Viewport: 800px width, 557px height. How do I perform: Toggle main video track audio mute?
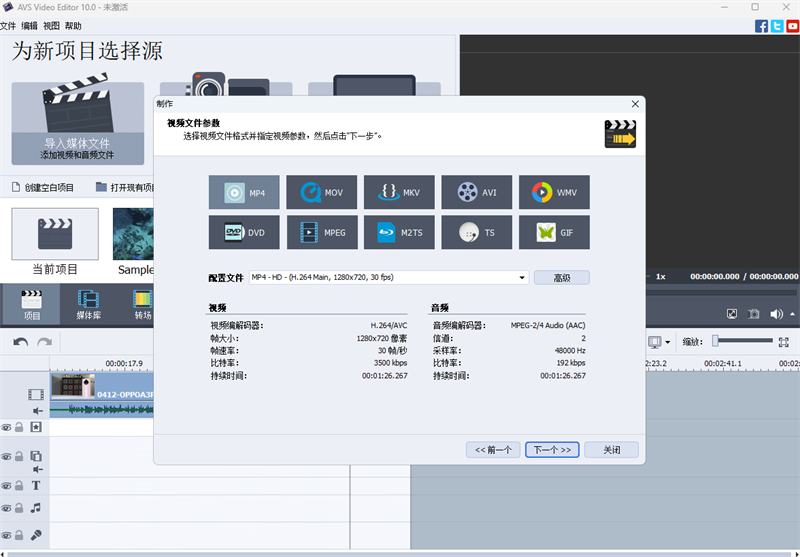click(38, 411)
